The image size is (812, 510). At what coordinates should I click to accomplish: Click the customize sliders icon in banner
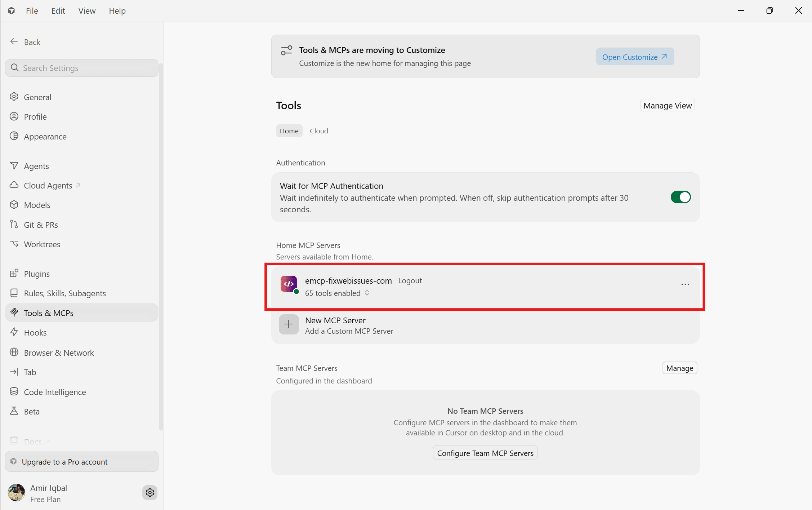click(x=286, y=50)
